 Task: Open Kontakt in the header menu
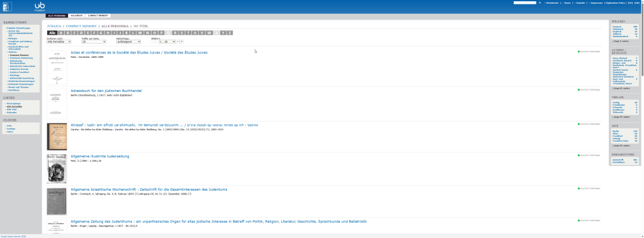[580, 3]
